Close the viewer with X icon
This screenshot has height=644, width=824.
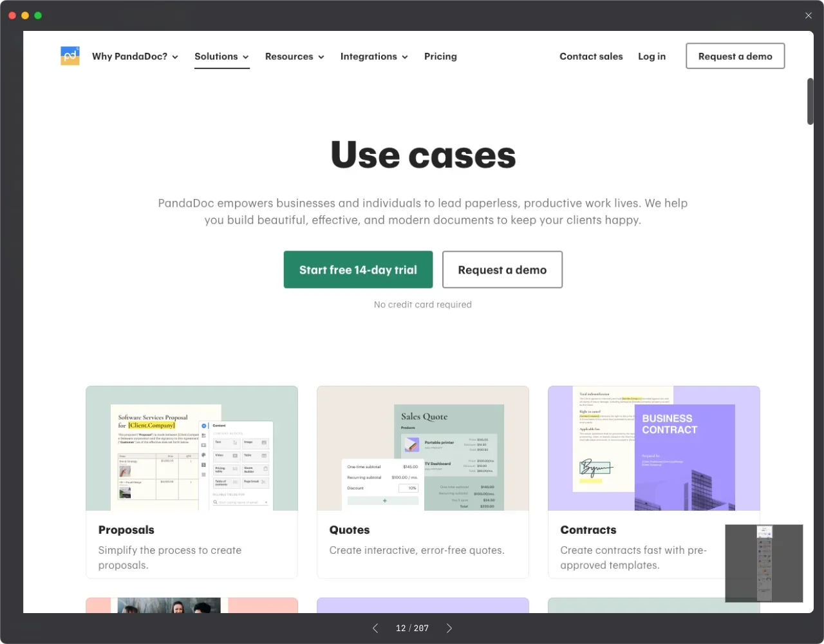tap(809, 15)
